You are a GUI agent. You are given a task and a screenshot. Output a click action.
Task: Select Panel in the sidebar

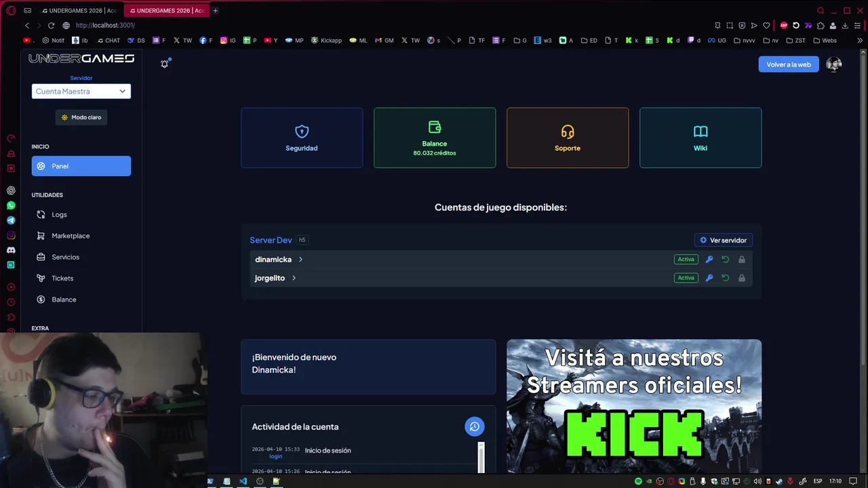81,166
